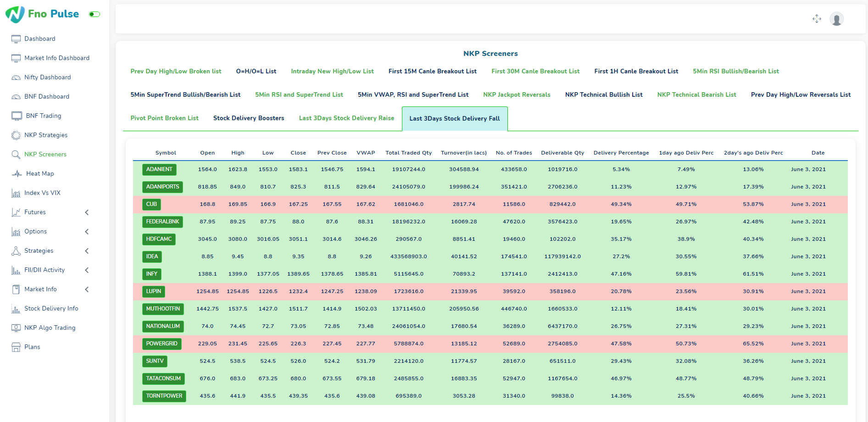Open 5Min VWAP, RSI and SuperTrend List
This screenshot has width=868, height=422.
413,95
